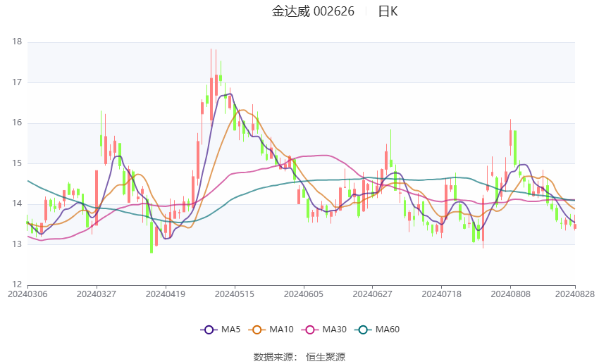Click the y-axis value 13
The height and width of the screenshot is (364, 599).
tap(17, 244)
